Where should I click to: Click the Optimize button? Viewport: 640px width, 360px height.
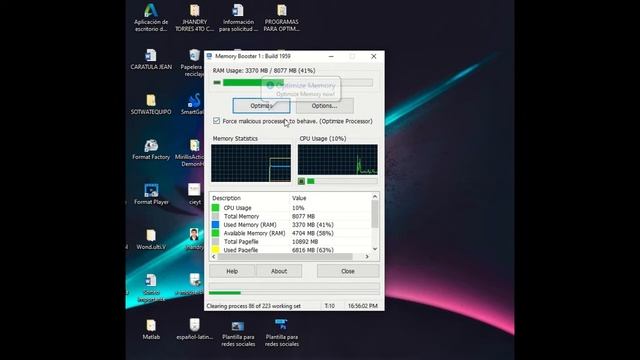point(261,106)
